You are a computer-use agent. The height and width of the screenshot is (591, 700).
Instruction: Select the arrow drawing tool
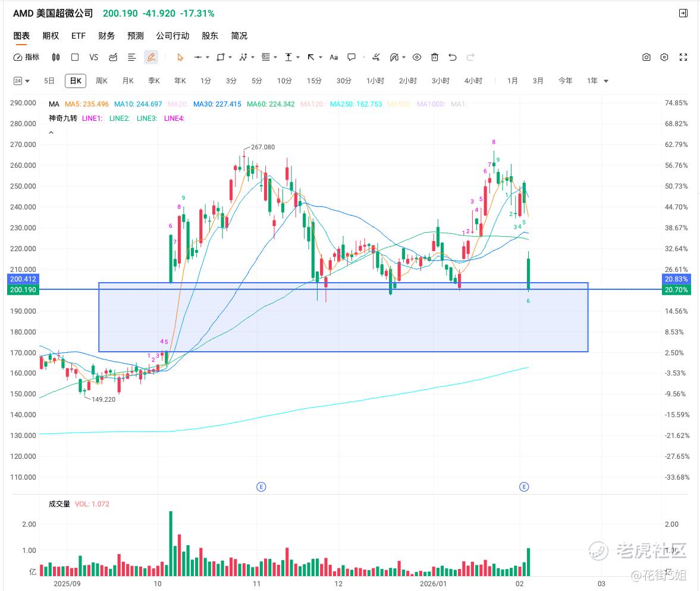[311, 57]
